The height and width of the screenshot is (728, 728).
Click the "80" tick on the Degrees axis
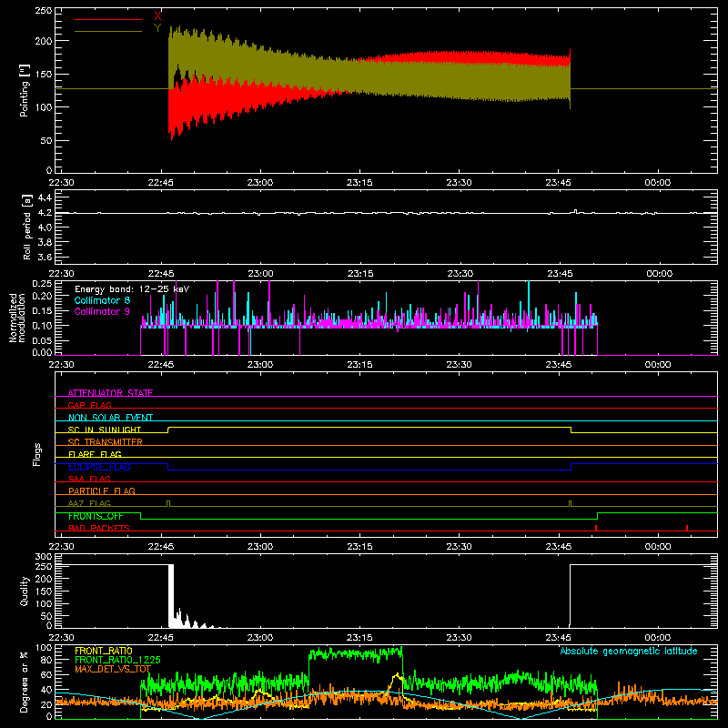[46, 660]
